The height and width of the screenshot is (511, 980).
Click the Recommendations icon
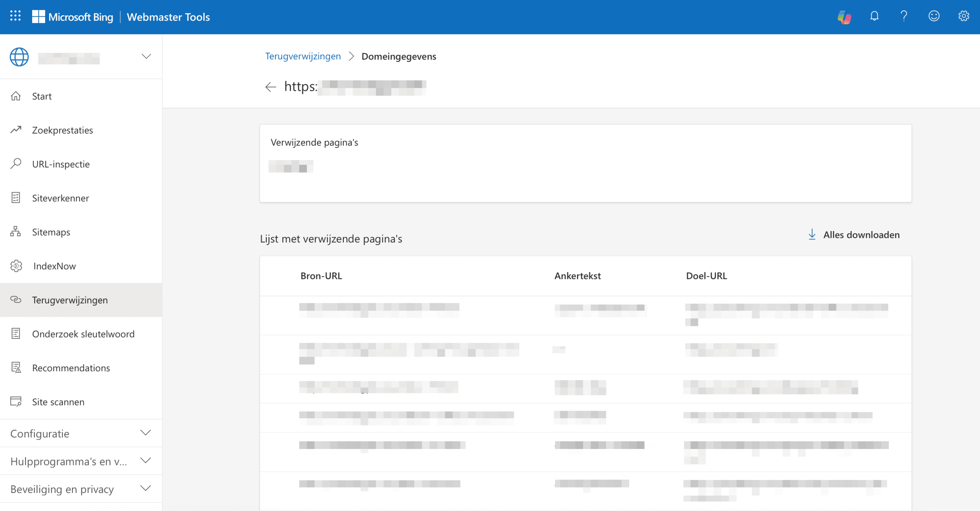pos(16,368)
